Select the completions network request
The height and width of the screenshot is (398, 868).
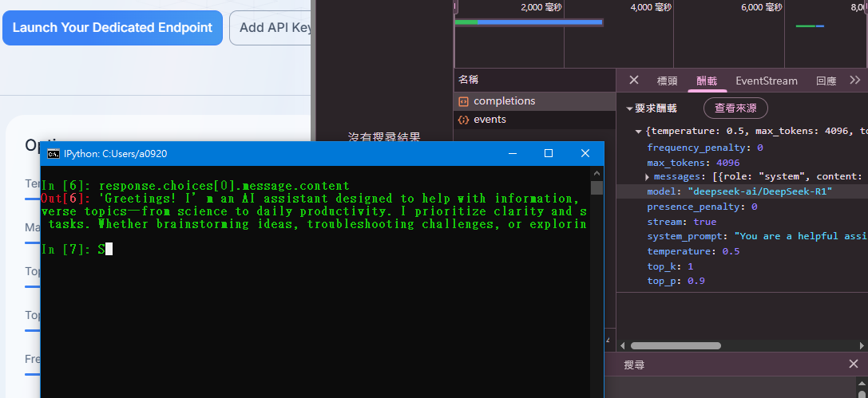[x=504, y=101]
